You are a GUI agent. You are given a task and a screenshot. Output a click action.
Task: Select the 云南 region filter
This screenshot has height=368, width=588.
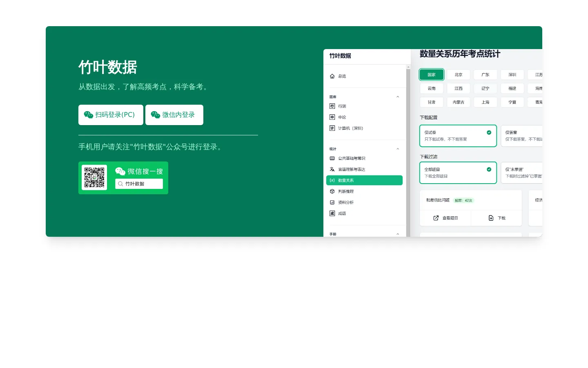(432, 88)
